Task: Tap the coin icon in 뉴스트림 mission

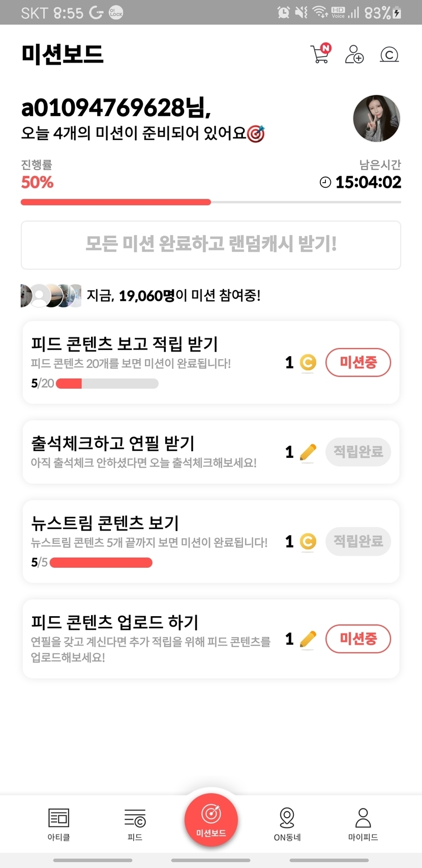Action: click(308, 541)
